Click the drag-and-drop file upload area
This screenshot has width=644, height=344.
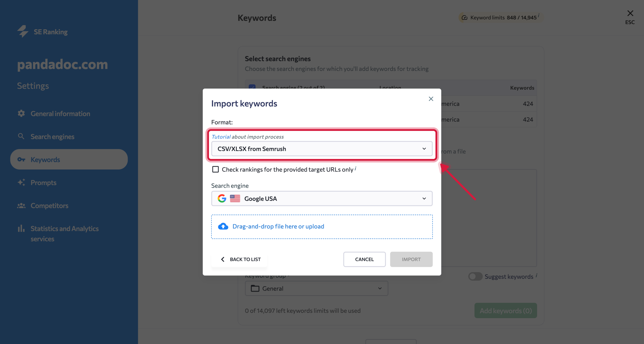(321, 226)
